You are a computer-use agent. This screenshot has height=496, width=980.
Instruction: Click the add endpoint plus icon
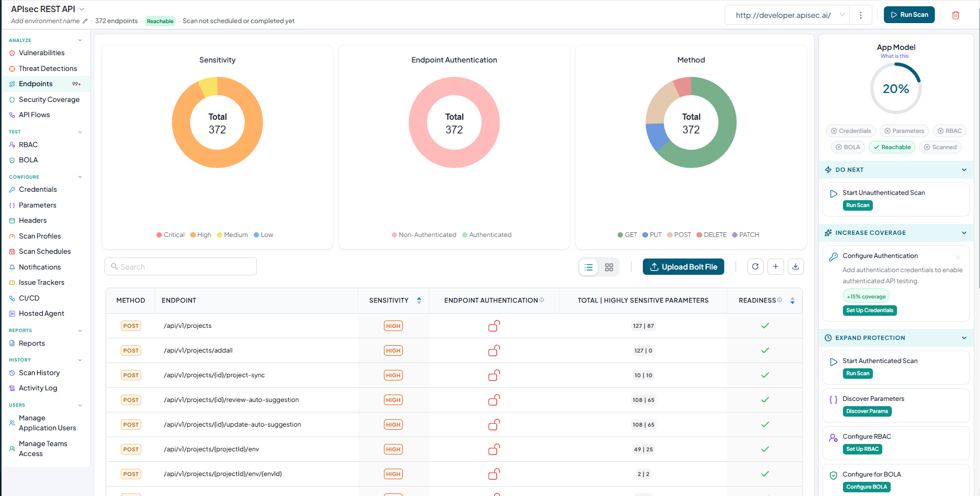point(776,267)
